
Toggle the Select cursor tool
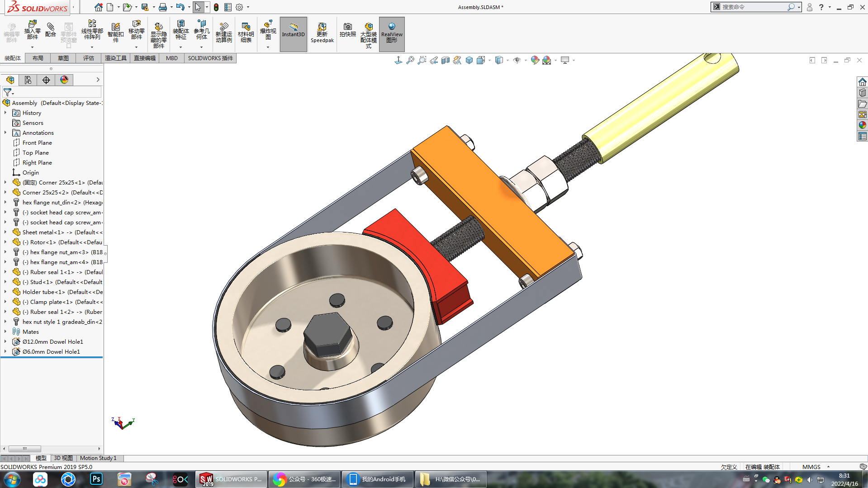click(198, 7)
